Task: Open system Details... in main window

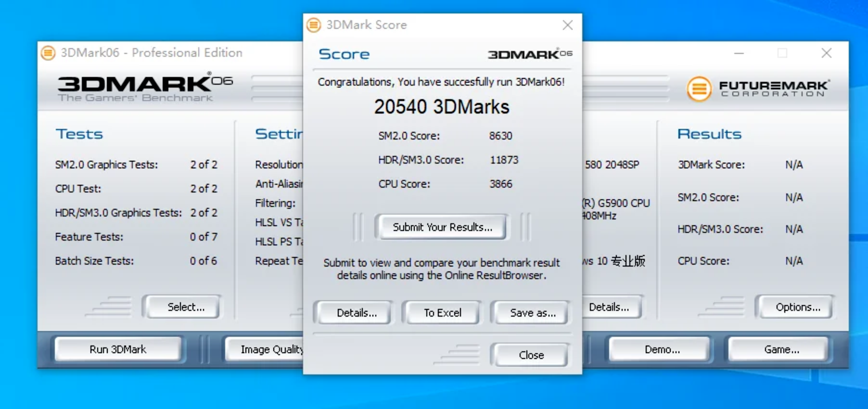Action: (x=611, y=307)
